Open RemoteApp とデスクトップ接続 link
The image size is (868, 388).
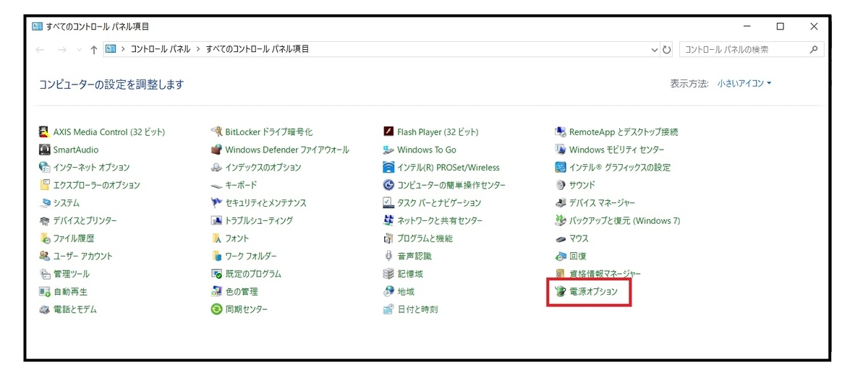click(624, 132)
